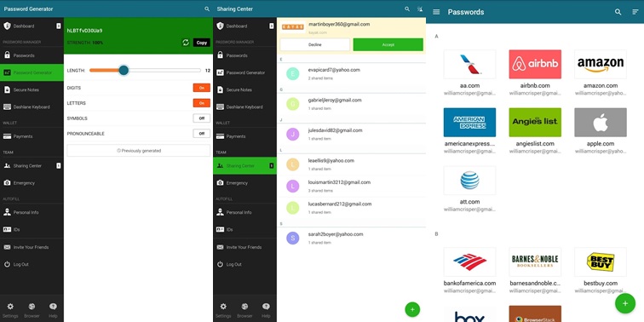Image resolution: width=644 pixels, height=322 pixels.
Task: Open Dashboard in Sharing Center sidebar
Action: point(244,26)
